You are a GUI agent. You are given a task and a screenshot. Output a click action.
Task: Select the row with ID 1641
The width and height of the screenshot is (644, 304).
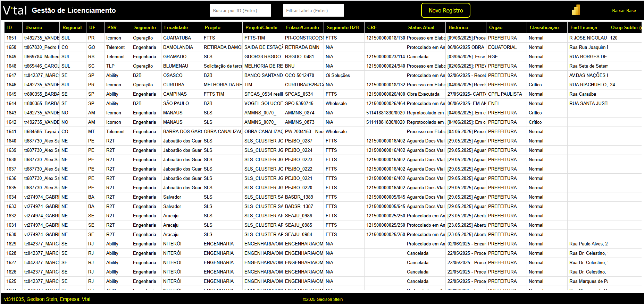click(11, 131)
